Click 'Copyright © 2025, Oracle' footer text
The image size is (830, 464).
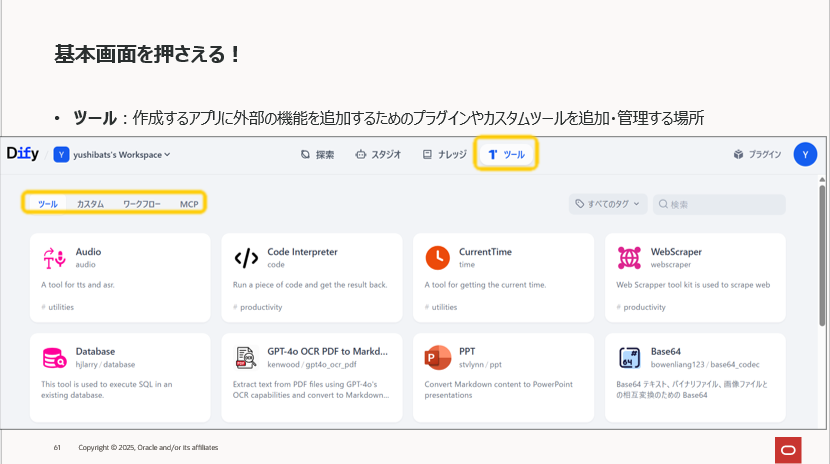tap(148, 447)
